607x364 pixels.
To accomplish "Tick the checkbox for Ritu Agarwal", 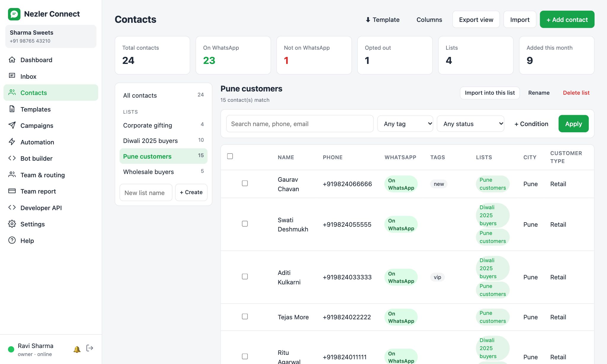I will [x=245, y=357].
